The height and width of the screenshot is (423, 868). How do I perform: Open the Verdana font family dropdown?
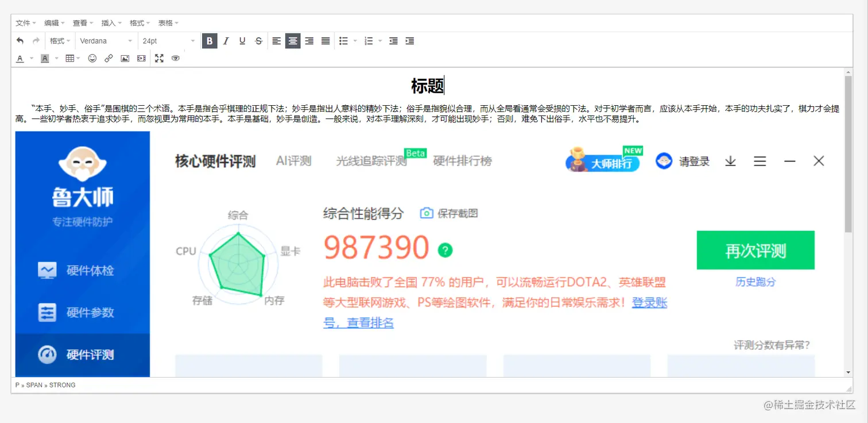coord(107,41)
